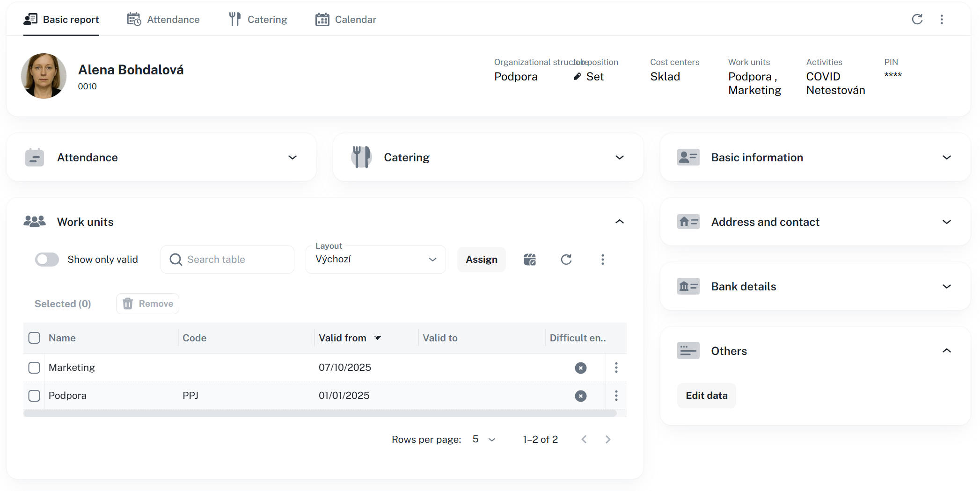Refresh the Work units table

pos(566,260)
